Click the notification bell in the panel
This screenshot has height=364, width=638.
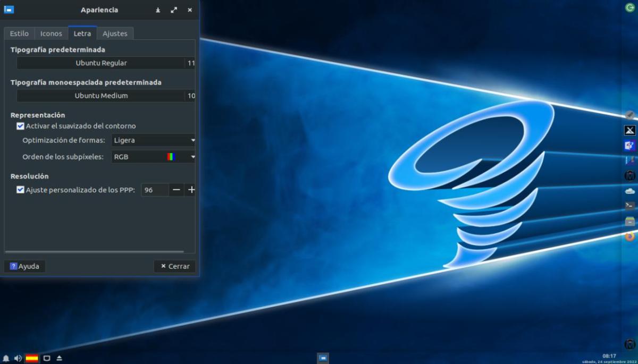(x=6, y=358)
